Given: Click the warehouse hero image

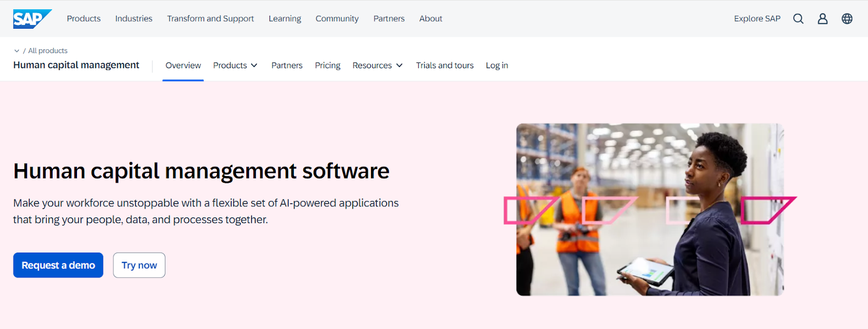Looking at the screenshot, I should [650, 210].
